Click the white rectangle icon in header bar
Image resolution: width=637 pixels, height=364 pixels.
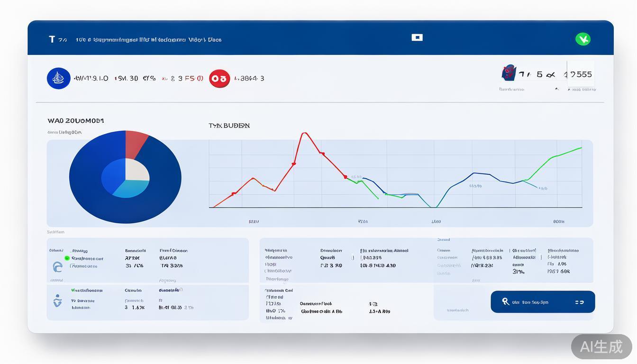tap(417, 37)
